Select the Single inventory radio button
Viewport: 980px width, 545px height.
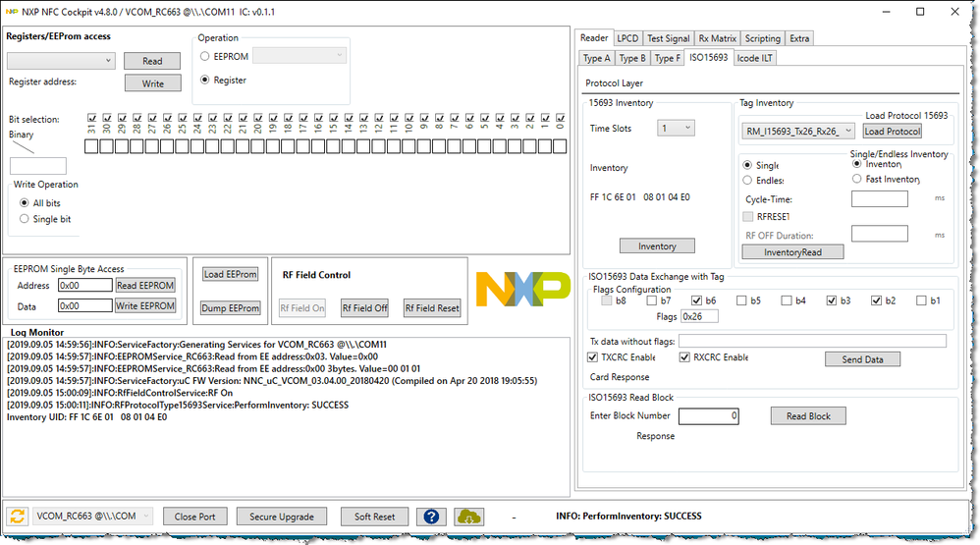pos(747,166)
